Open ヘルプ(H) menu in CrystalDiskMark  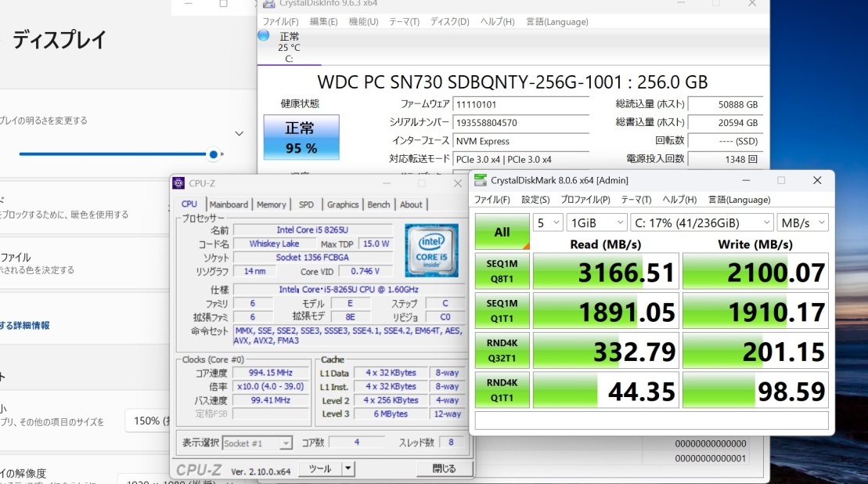click(679, 200)
